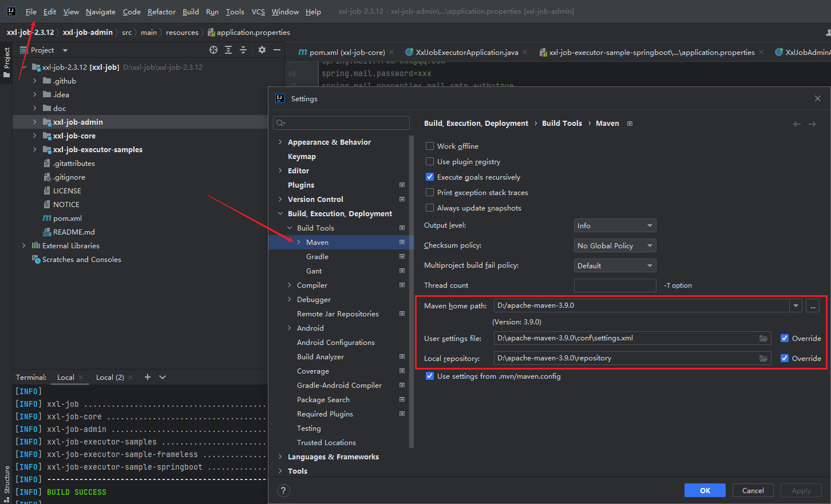Click the Settings help question mark
Image resolution: width=831 pixels, height=504 pixels.
pyautogui.click(x=283, y=490)
